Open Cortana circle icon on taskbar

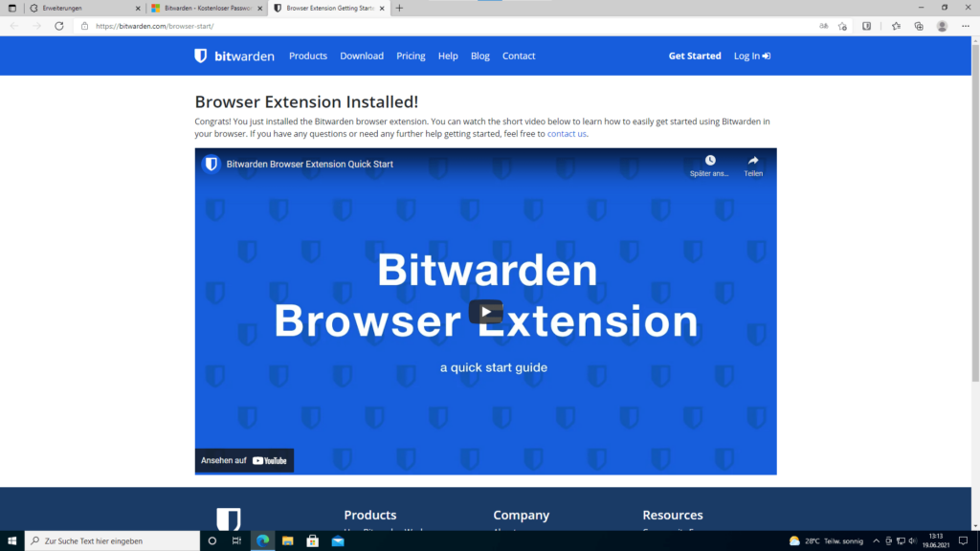(x=212, y=541)
